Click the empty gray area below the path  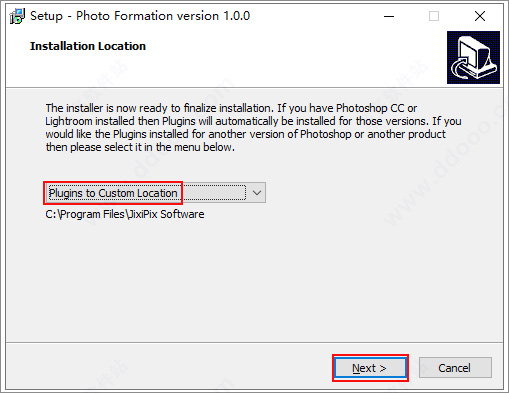pyautogui.click(x=253, y=283)
